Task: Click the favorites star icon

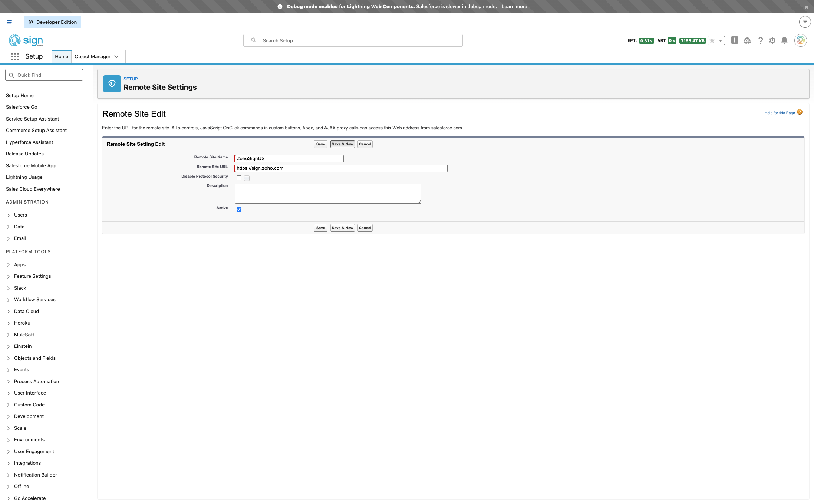Action: point(712,41)
